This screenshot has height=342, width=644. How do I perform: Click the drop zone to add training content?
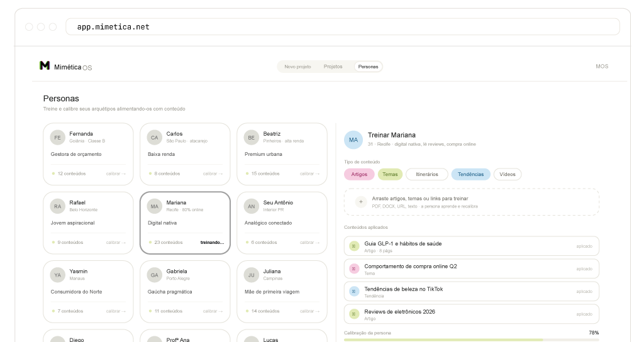472,202
